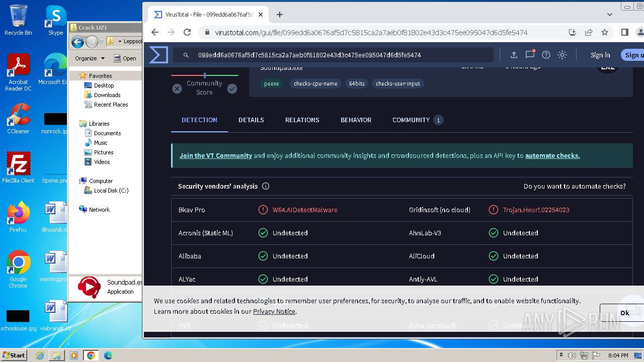Viewport: 644px width, 362px height.
Task: Toggle the light/dark theme sun icon
Action: 562,55
